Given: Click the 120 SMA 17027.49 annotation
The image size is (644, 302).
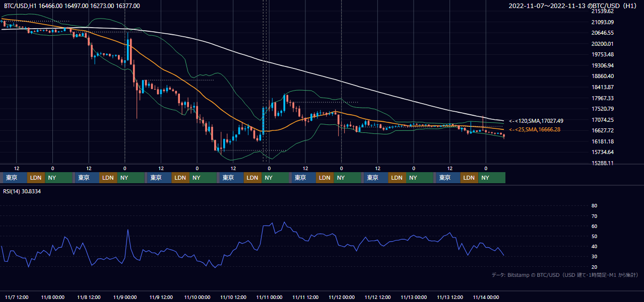Looking at the screenshot, I should click(x=536, y=121).
